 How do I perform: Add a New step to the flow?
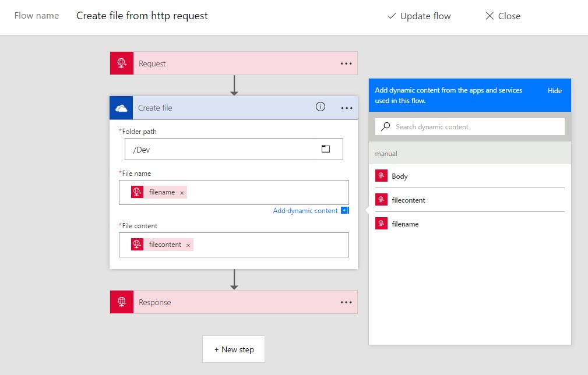coord(234,349)
